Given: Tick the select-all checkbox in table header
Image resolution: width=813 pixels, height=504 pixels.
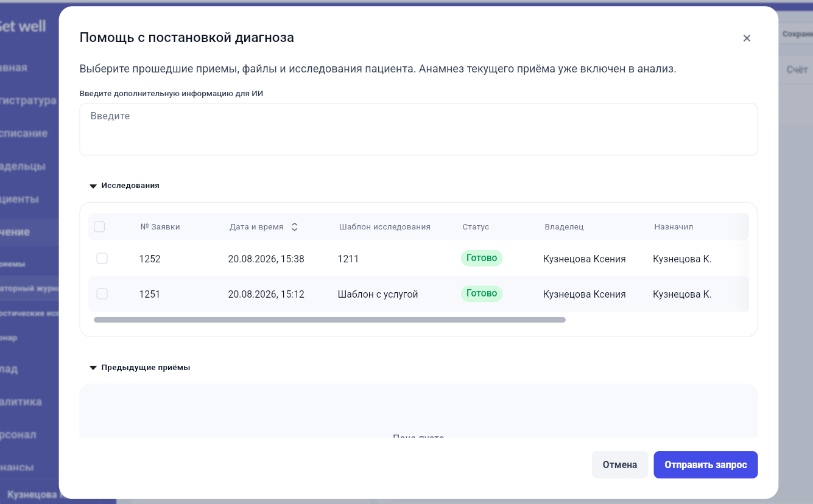Looking at the screenshot, I should 99,227.
